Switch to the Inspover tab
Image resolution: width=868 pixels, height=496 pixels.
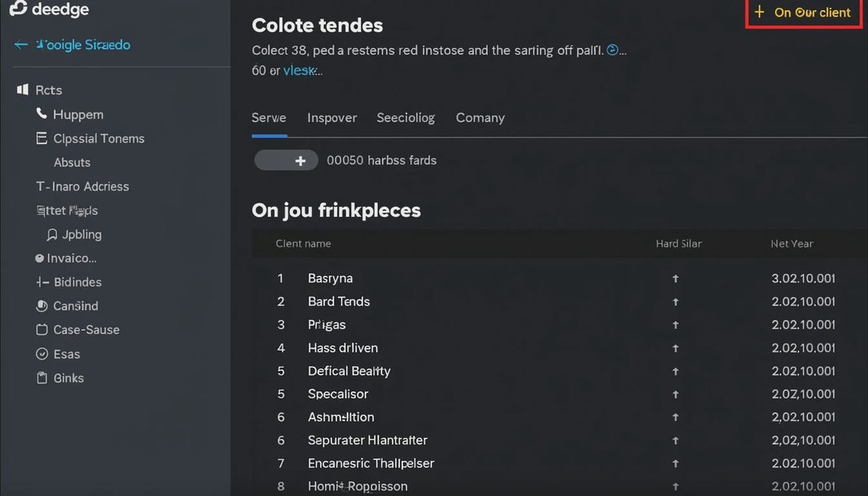[x=332, y=118]
